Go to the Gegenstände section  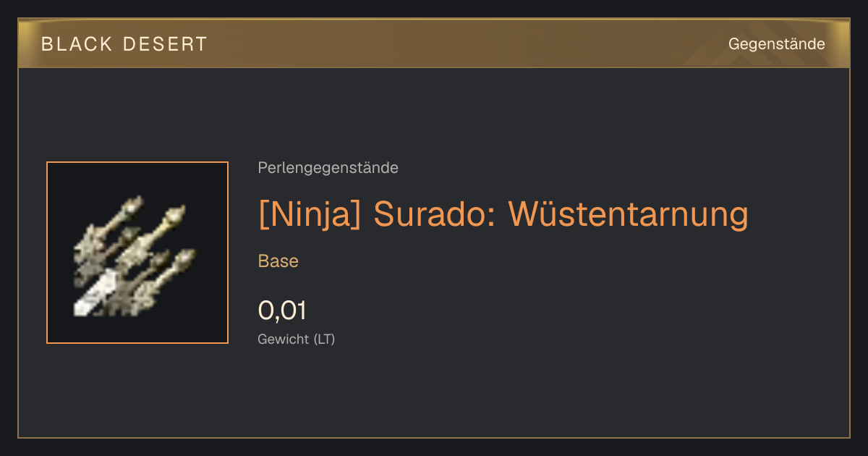(x=776, y=44)
